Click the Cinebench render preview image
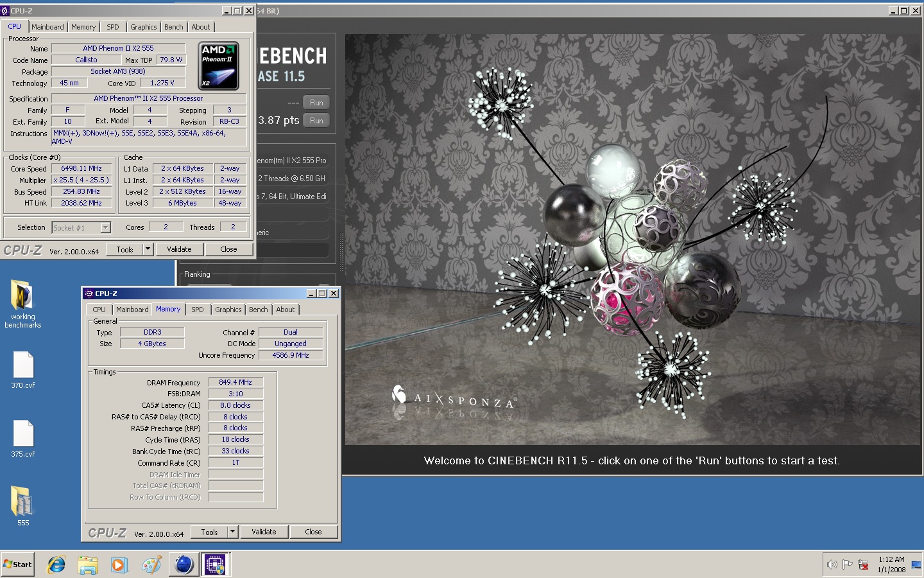 pos(632,239)
